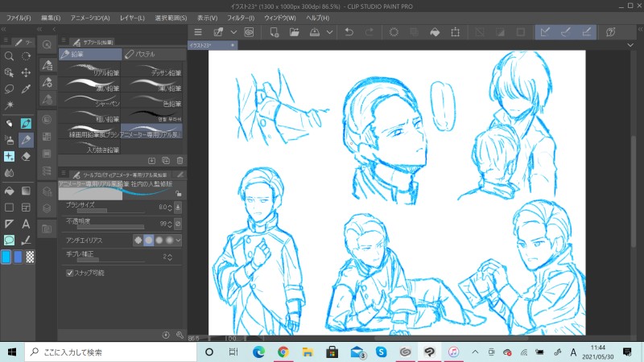Select the eraser tool
This screenshot has height=362, width=644.
pyautogui.click(x=26, y=156)
